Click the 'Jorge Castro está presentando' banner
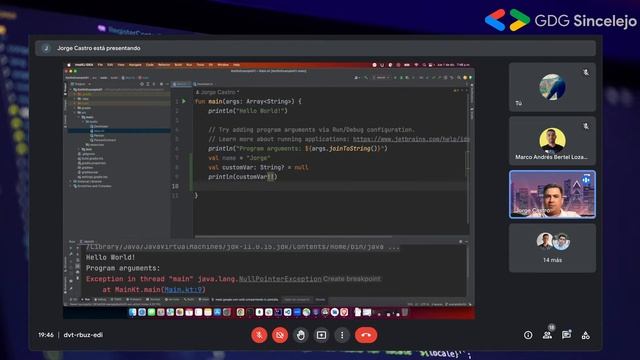 315,48
